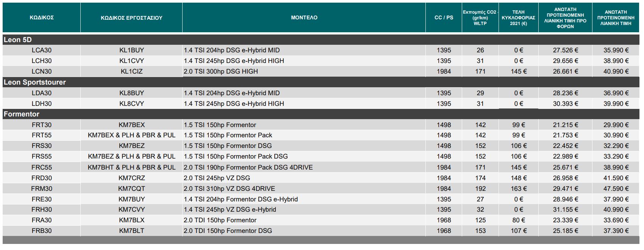Click model 2.0 TSI 310hp VZ DSG 4DRIVE
Image resolution: width=644 pixels, height=250 pixels.
click(229, 189)
